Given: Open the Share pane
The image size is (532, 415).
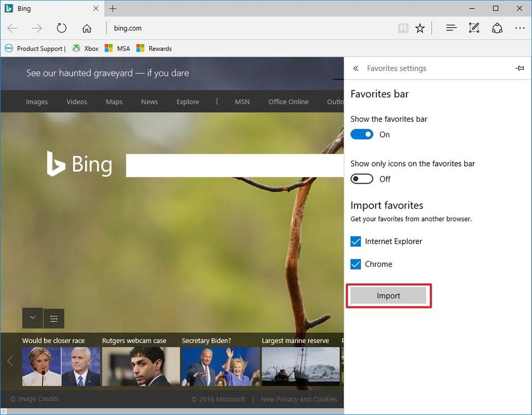Looking at the screenshot, I should [x=497, y=27].
